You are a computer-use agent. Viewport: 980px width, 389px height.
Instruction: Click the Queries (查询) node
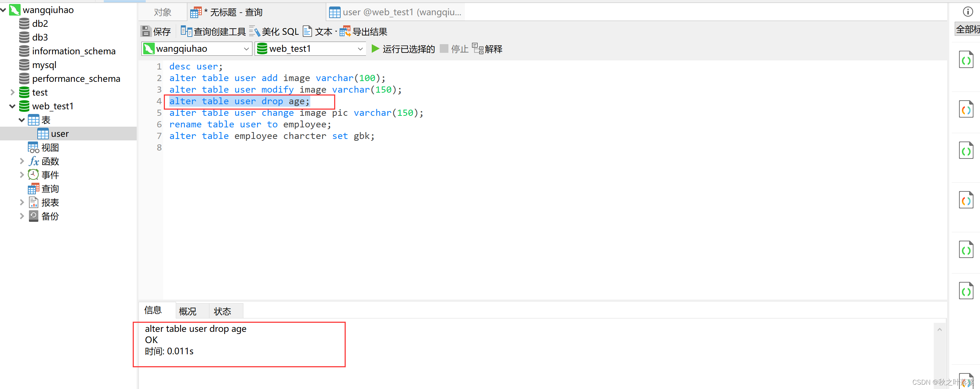(43, 189)
